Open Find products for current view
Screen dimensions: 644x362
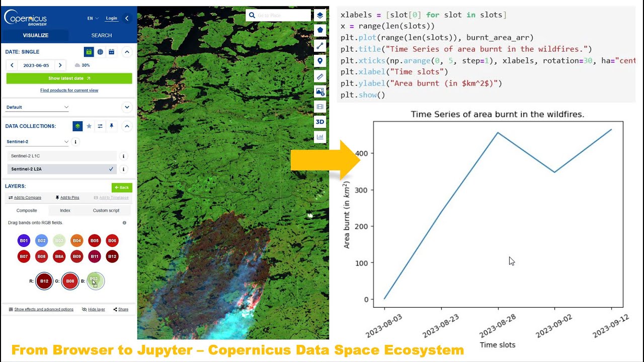[69, 90]
